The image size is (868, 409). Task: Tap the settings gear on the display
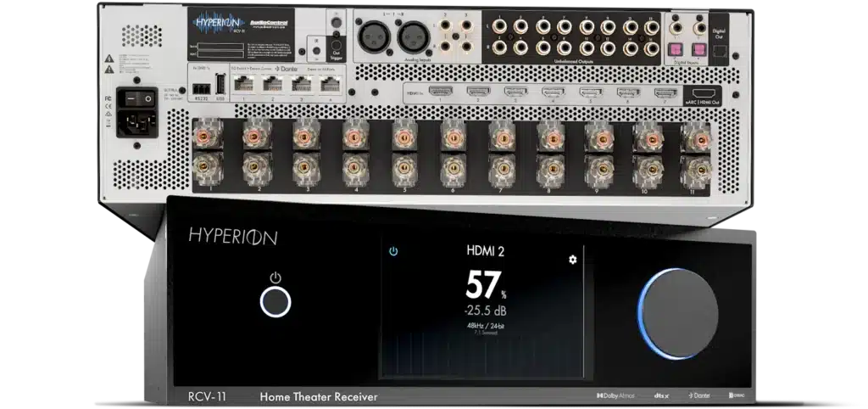pos(572,260)
